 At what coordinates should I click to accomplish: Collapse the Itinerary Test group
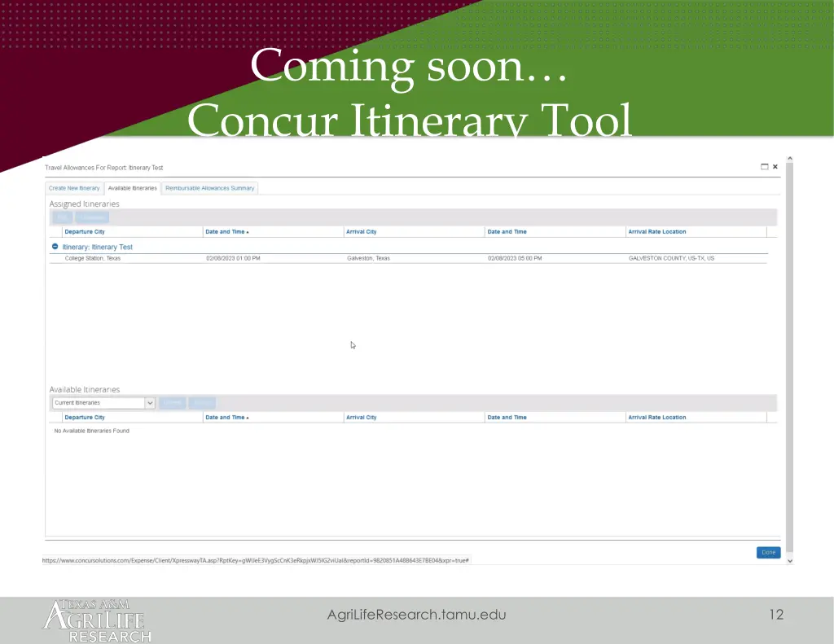coord(55,247)
